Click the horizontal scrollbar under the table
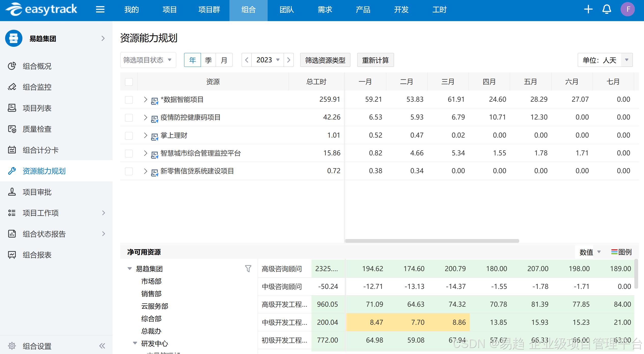Viewport: 644px width, 354px height. pyautogui.click(x=432, y=241)
